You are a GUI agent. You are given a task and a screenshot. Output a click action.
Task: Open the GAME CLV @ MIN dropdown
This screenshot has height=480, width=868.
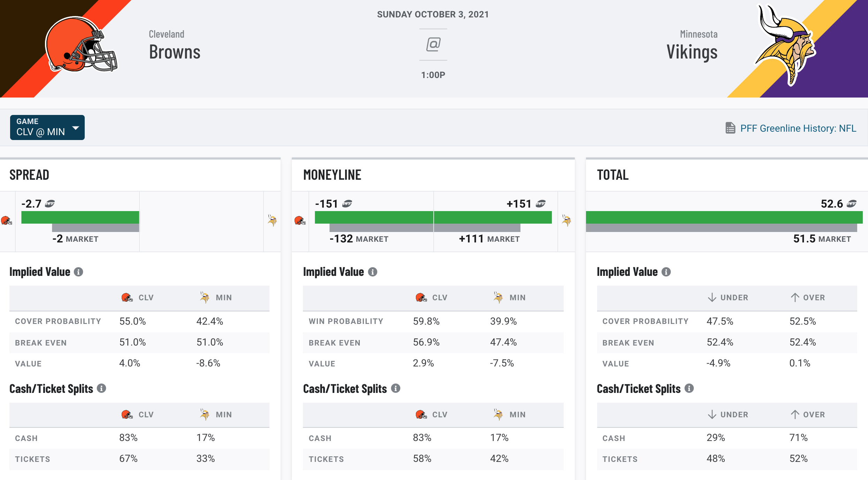point(47,127)
